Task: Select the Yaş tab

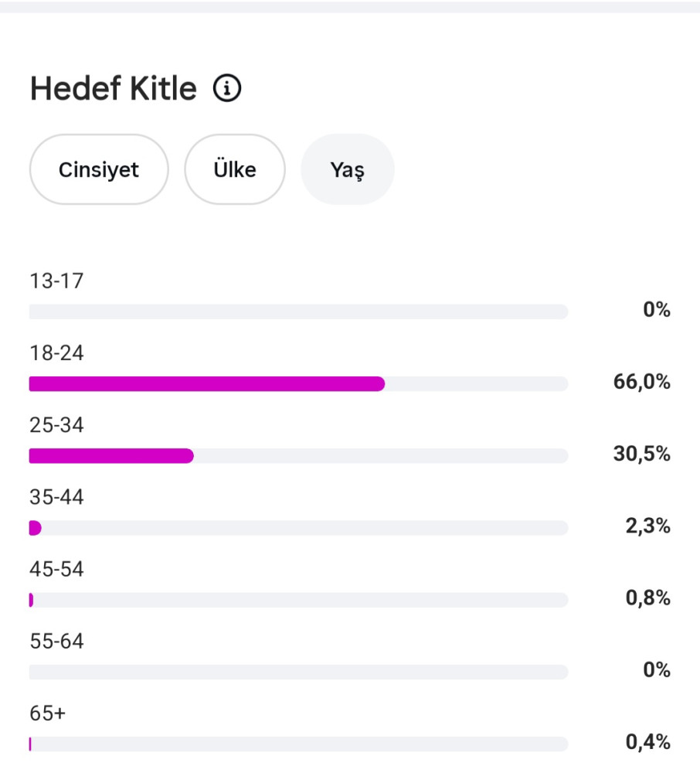Action: click(347, 169)
